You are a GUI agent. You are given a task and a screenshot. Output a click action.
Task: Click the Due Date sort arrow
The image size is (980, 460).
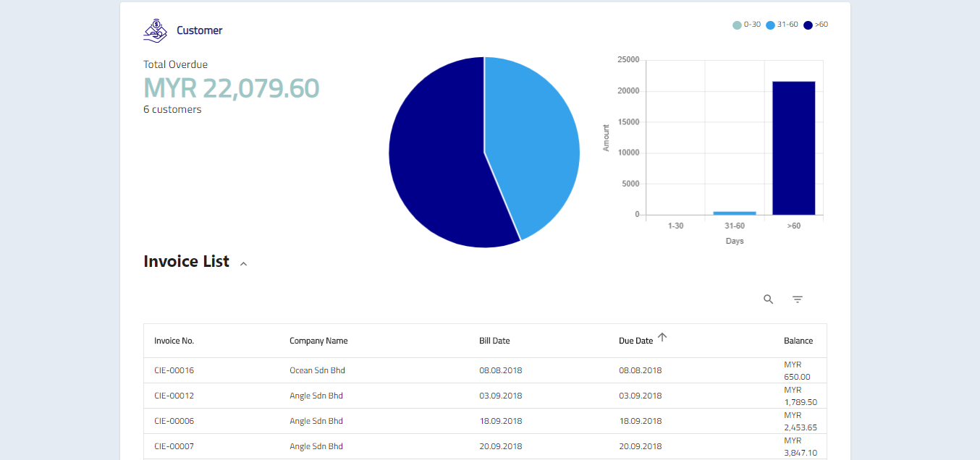tap(662, 337)
